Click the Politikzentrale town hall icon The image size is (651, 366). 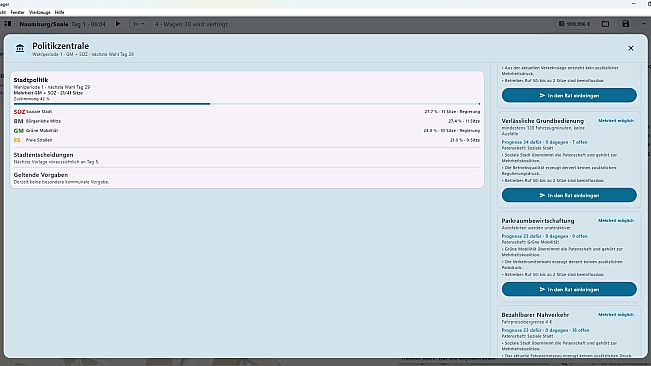coord(20,49)
